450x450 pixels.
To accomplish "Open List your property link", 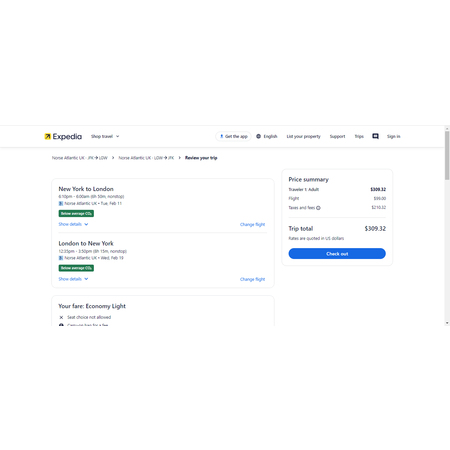I will point(303,136).
